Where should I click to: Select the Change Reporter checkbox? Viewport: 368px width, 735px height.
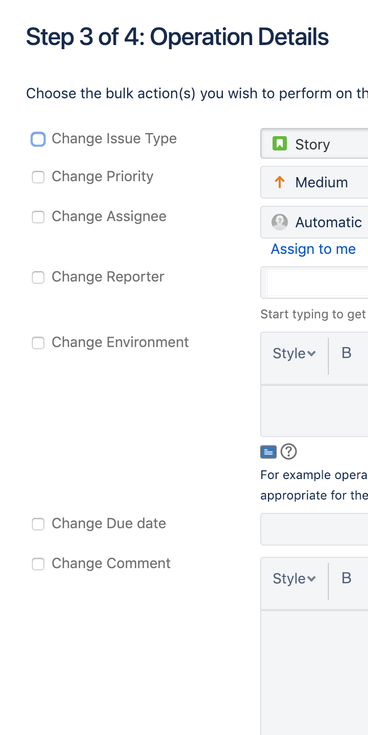[38, 278]
